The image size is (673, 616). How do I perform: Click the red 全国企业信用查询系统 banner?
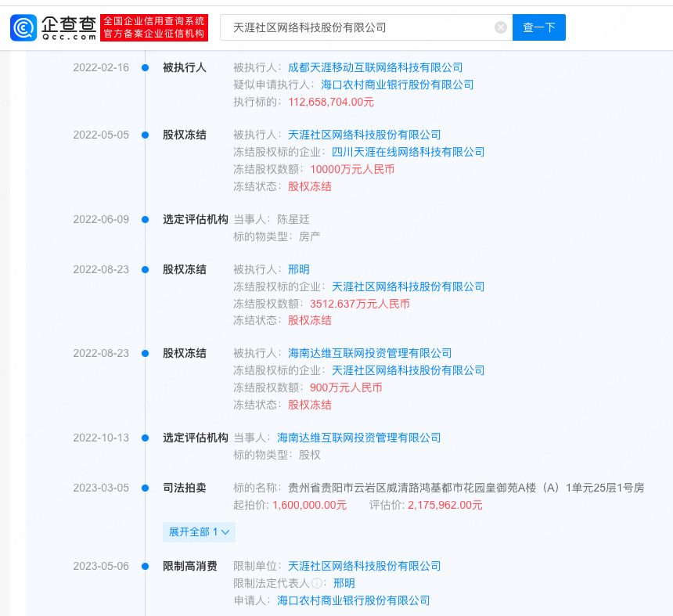pos(154,27)
